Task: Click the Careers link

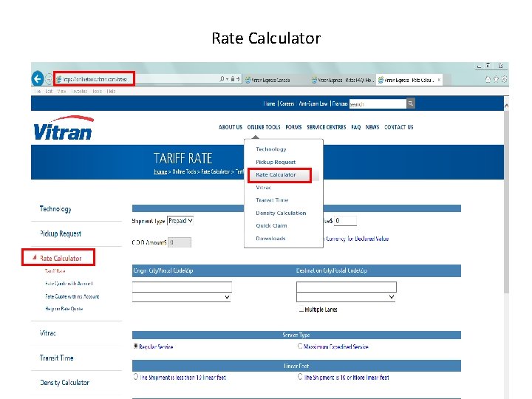Action: click(x=287, y=104)
